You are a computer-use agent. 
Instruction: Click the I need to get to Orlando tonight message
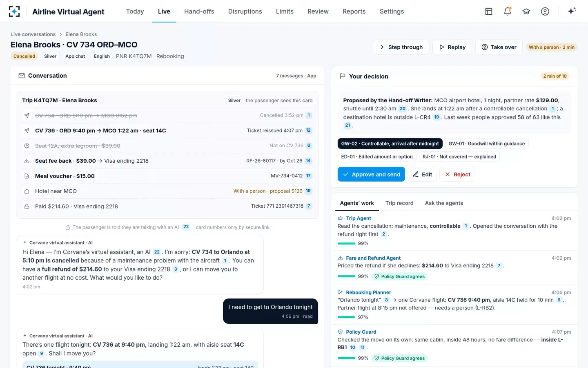(x=270, y=311)
